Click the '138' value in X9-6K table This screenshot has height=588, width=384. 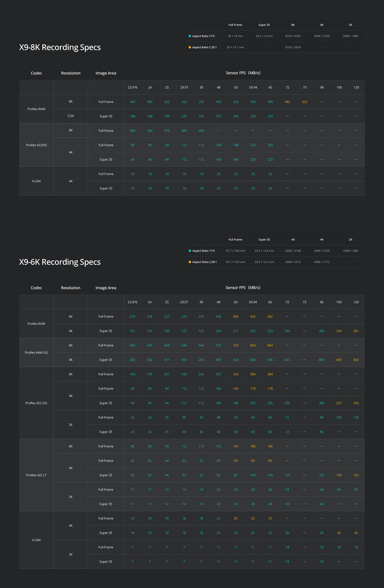pyautogui.click(x=339, y=475)
